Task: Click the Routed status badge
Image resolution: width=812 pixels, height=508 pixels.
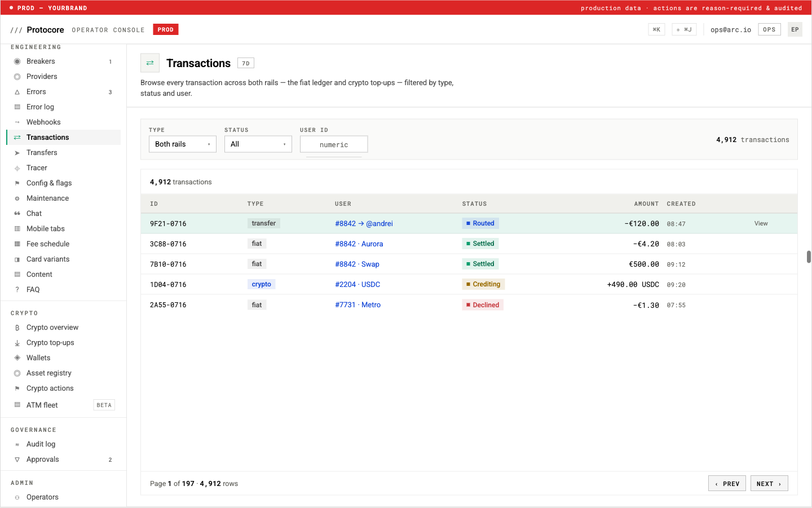Action: click(480, 224)
